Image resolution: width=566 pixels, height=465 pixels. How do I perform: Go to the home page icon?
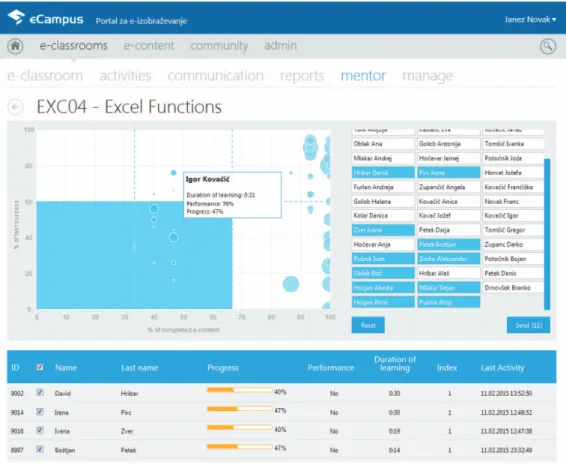tap(15, 46)
